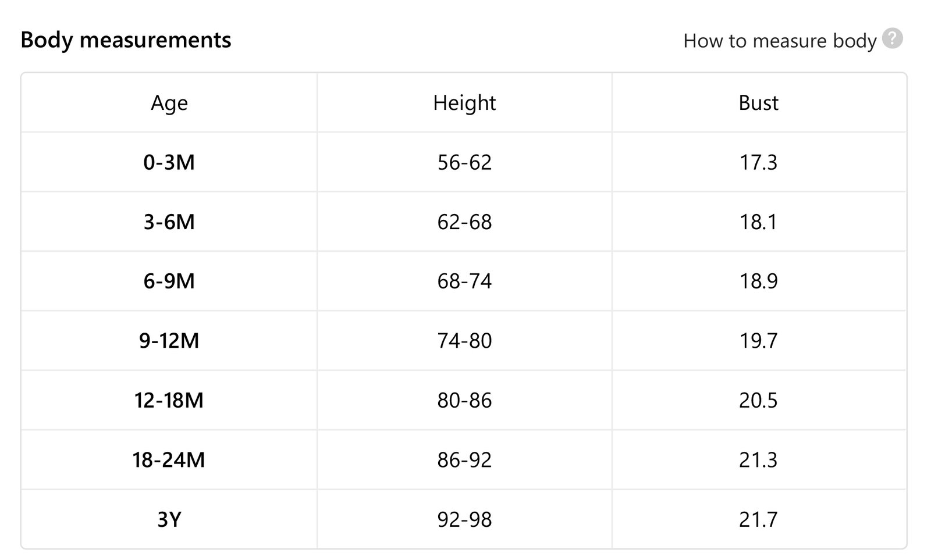This screenshot has height=560, width=931.
Task: Select the 18-24M age row
Action: (x=464, y=459)
